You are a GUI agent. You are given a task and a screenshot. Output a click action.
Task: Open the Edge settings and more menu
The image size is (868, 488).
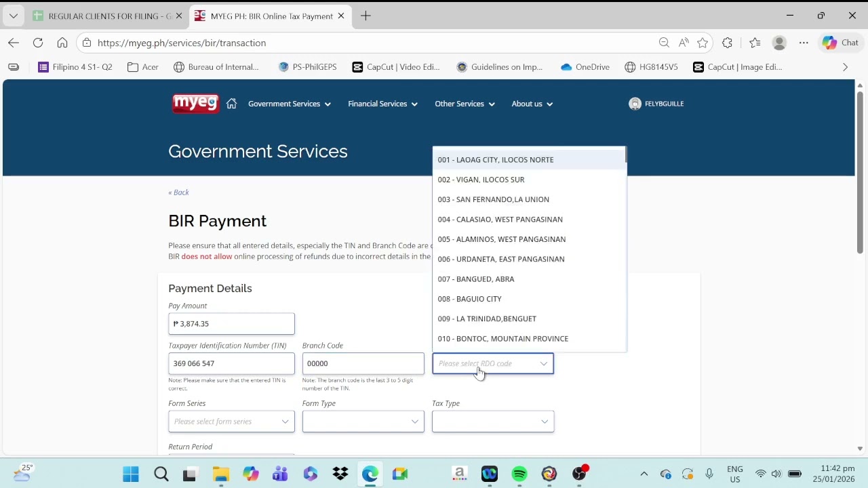pyautogui.click(x=804, y=43)
